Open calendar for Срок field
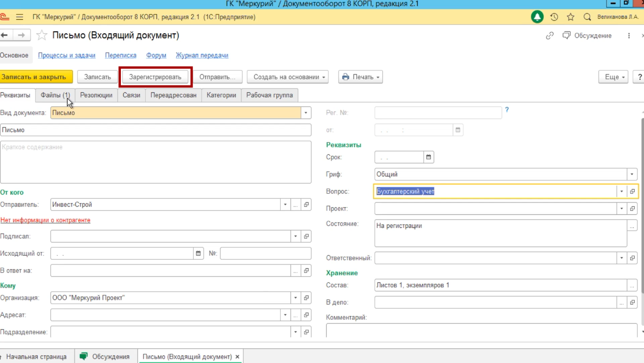Screen dimensions: 644x363 click(428, 157)
